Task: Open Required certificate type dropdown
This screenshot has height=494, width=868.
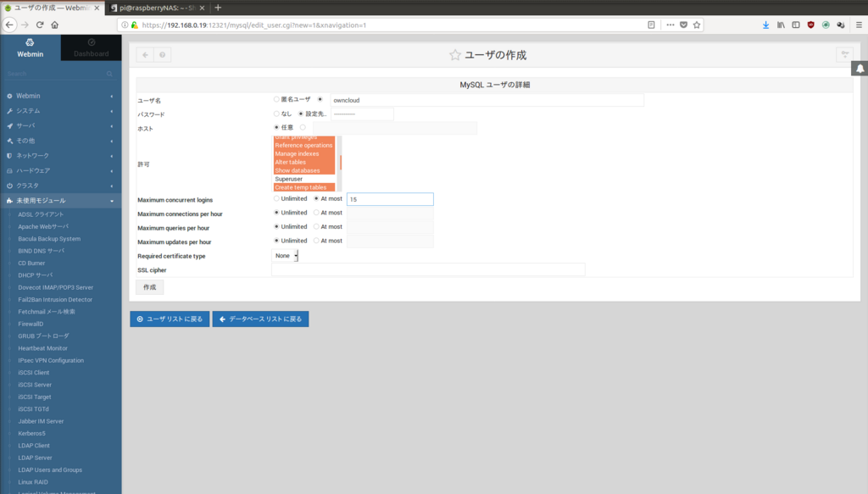Action: tap(286, 256)
